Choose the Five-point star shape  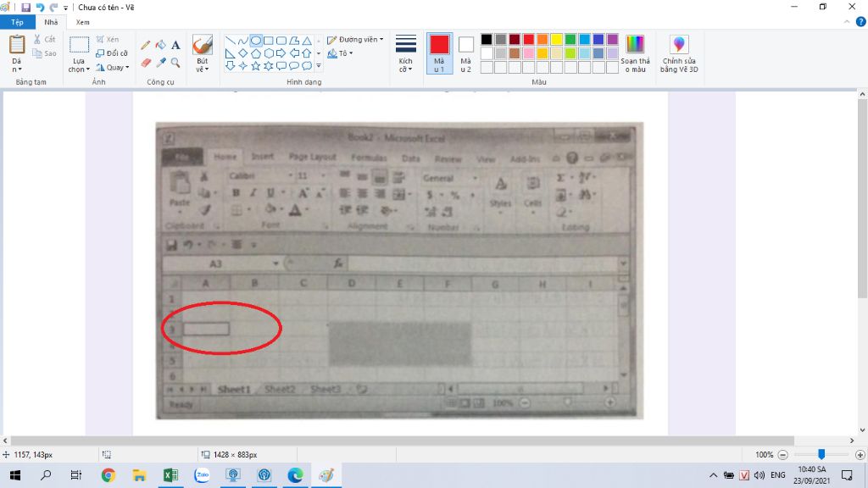click(x=256, y=66)
